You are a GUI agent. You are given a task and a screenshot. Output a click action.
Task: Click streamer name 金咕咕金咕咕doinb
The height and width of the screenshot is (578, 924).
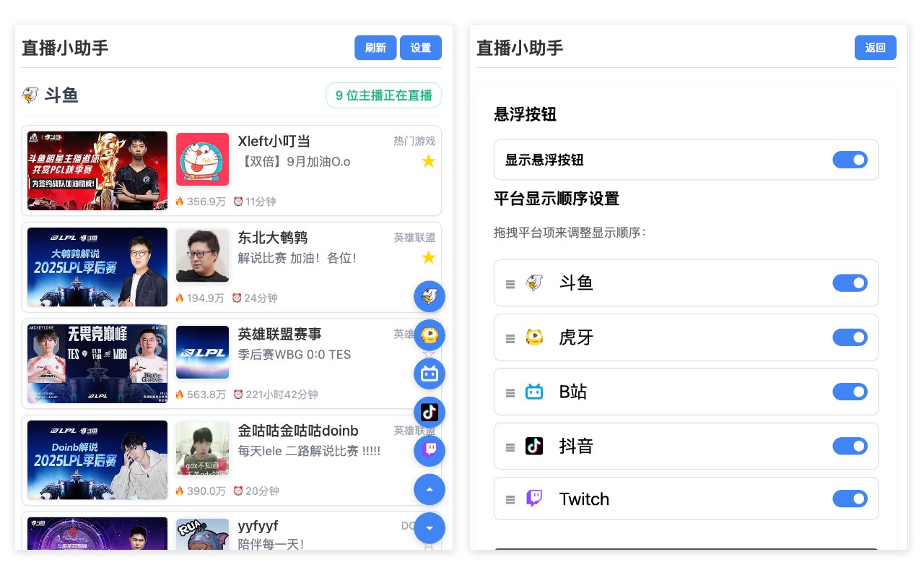298,431
